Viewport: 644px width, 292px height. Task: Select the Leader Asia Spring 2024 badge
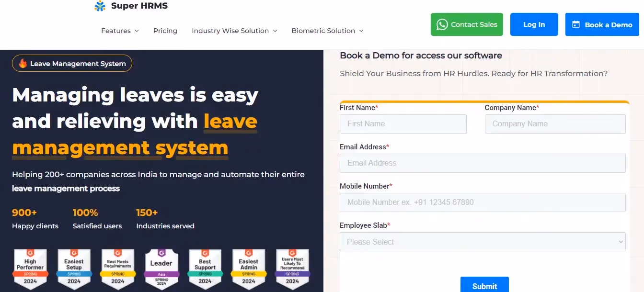[x=161, y=270]
